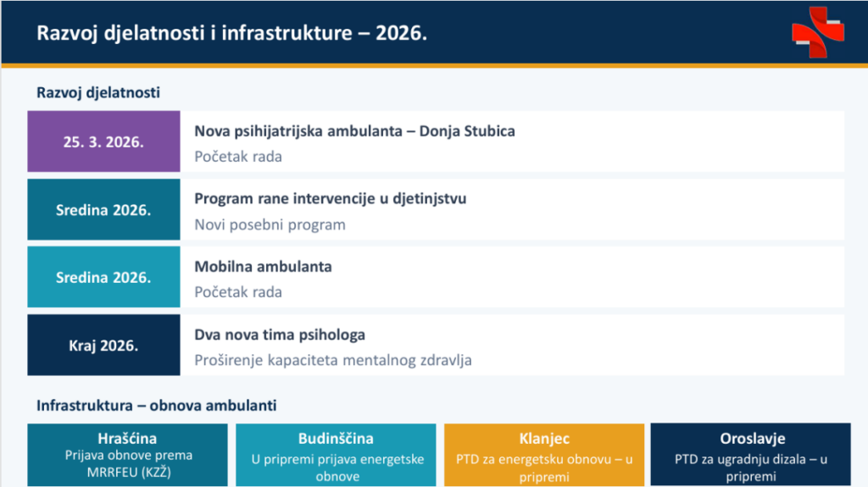Screen dimensions: 868x487
Task: Click the orange Klanjec card
Action: pos(543,456)
